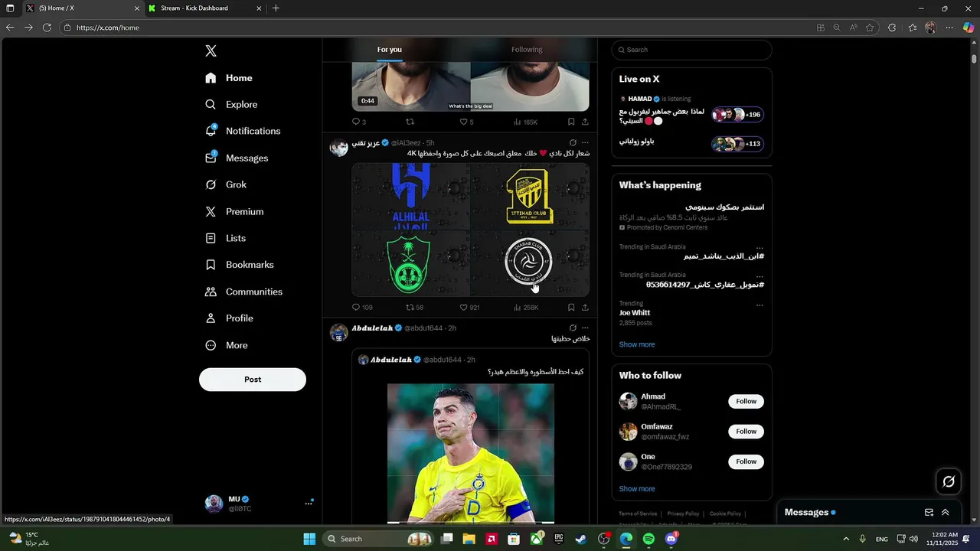View analytics showing 165K views
The height and width of the screenshot is (551, 980).
pyautogui.click(x=525, y=122)
